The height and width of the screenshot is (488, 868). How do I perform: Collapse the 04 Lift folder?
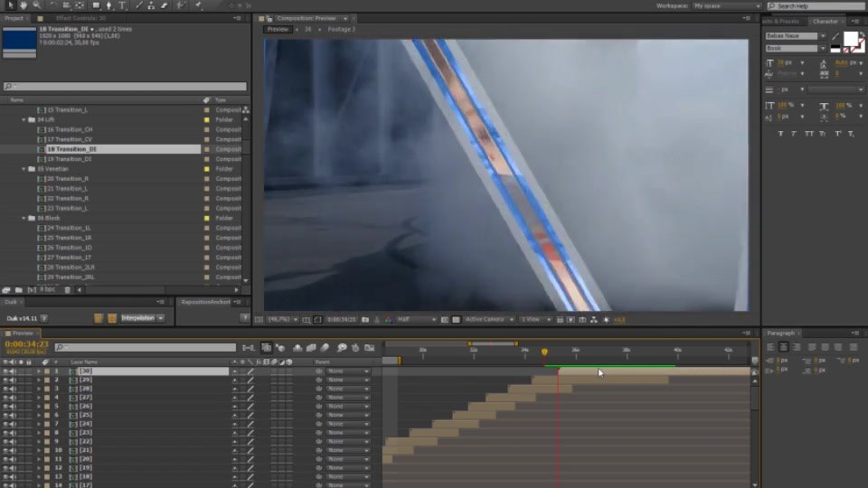24,119
